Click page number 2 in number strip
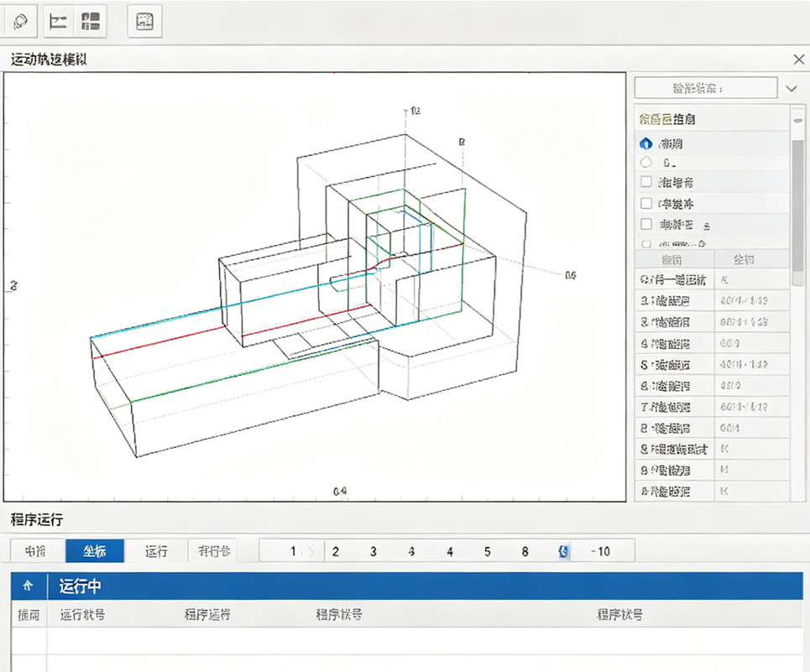The image size is (810, 672). pyautogui.click(x=336, y=551)
